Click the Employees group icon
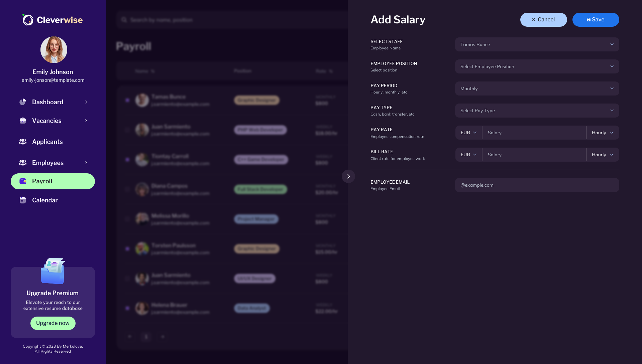Image resolution: width=642 pixels, height=364 pixels. [22, 163]
